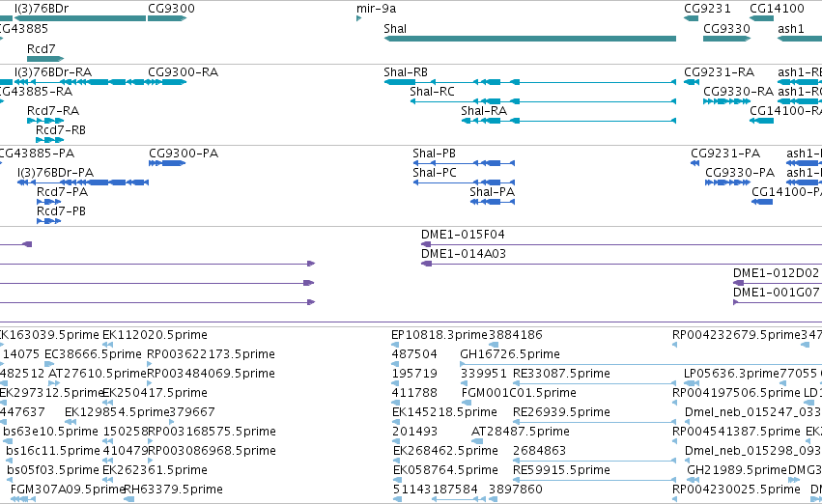822x504 pixels.
Task: Open EST label EP10818.3prime
Action: coord(439,335)
